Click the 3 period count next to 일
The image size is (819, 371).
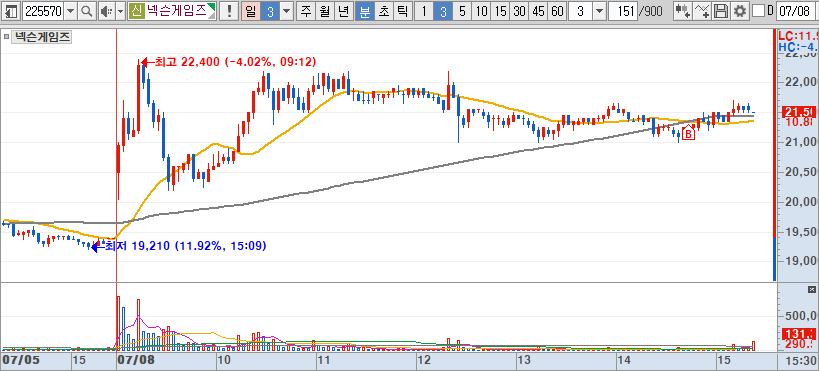tap(270, 10)
